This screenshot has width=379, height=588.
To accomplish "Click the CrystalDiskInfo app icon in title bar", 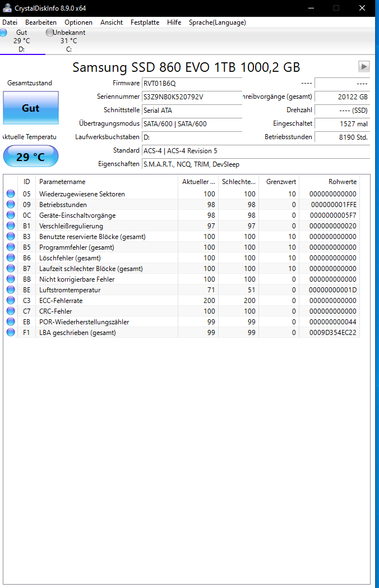I will (7, 8).
